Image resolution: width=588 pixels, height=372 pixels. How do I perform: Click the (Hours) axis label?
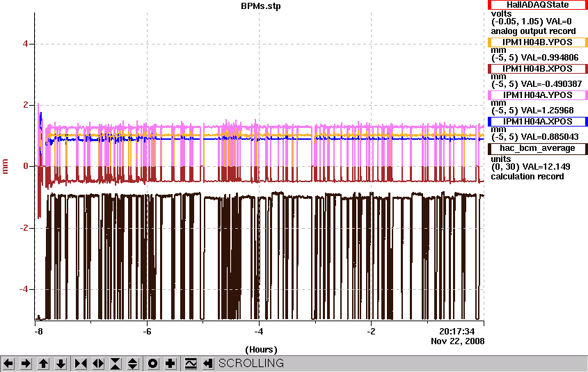tap(261, 350)
